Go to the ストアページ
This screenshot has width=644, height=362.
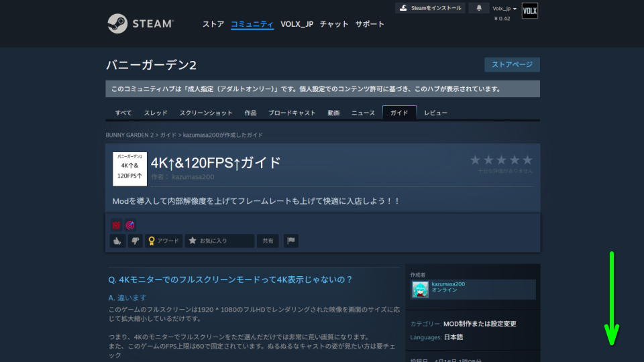[x=512, y=64]
